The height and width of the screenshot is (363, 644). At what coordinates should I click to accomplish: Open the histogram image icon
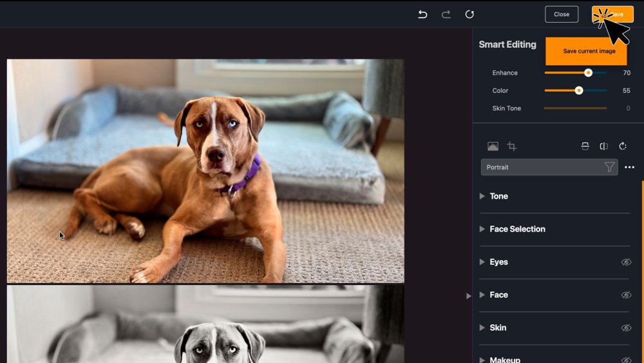[493, 146]
